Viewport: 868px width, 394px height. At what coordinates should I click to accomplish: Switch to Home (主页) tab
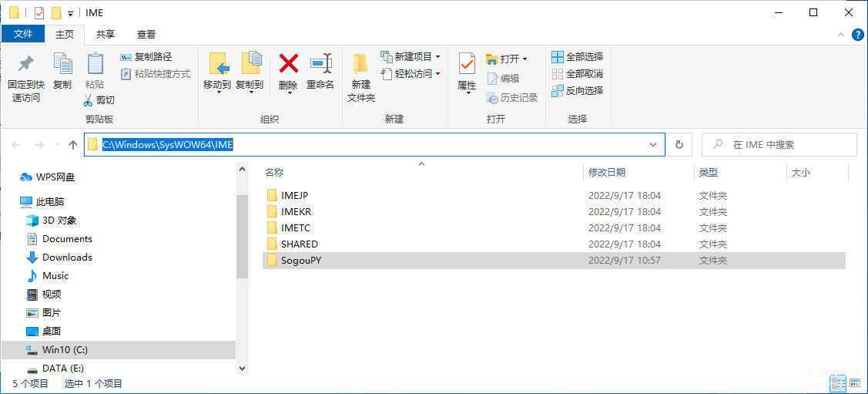[x=65, y=35]
